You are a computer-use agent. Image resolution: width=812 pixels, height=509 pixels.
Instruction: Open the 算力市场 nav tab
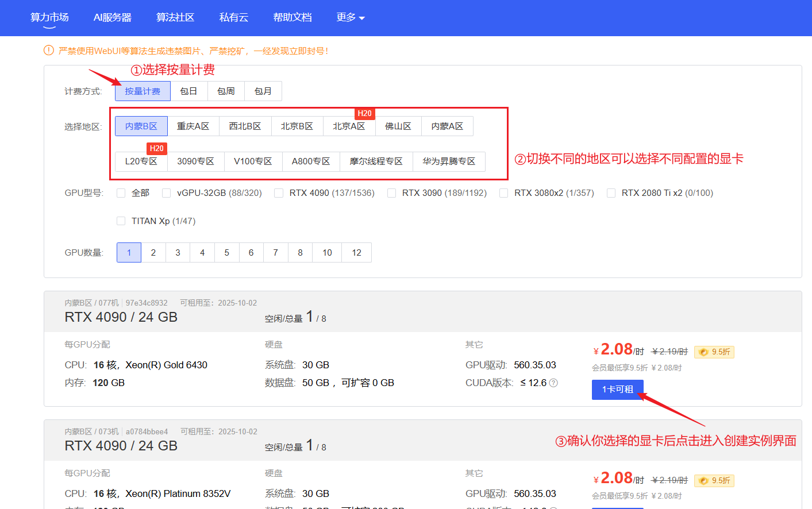tap(49, 17)
